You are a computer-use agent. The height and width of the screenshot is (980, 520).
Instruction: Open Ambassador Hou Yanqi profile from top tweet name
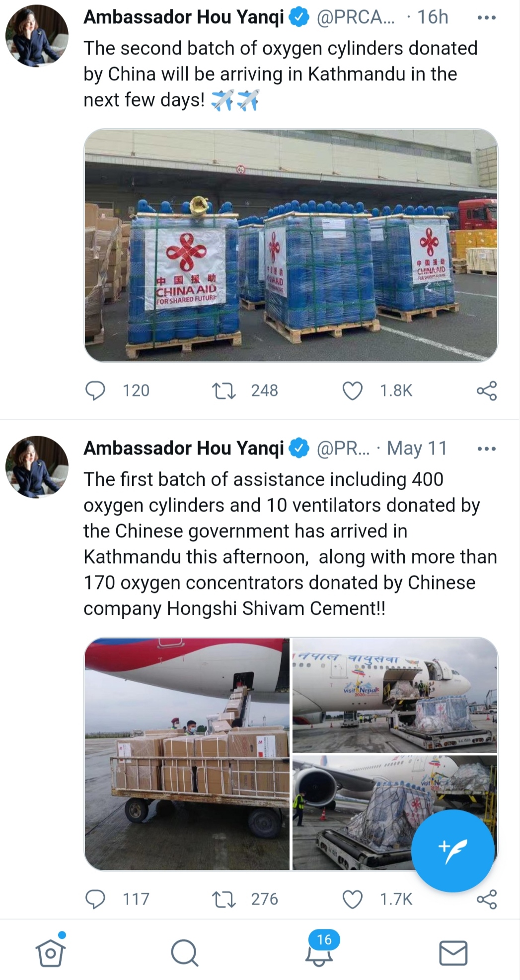click(x=184, y=18)
